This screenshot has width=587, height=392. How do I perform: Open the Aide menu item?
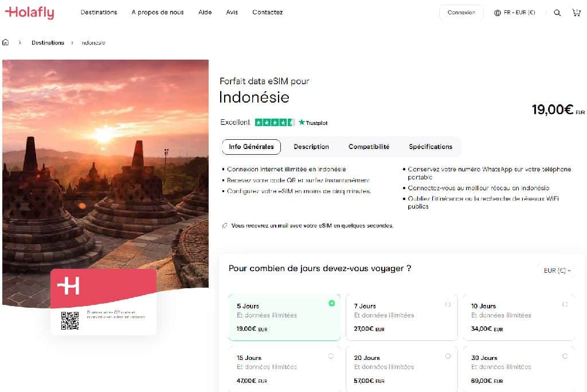tap(205, 11)
